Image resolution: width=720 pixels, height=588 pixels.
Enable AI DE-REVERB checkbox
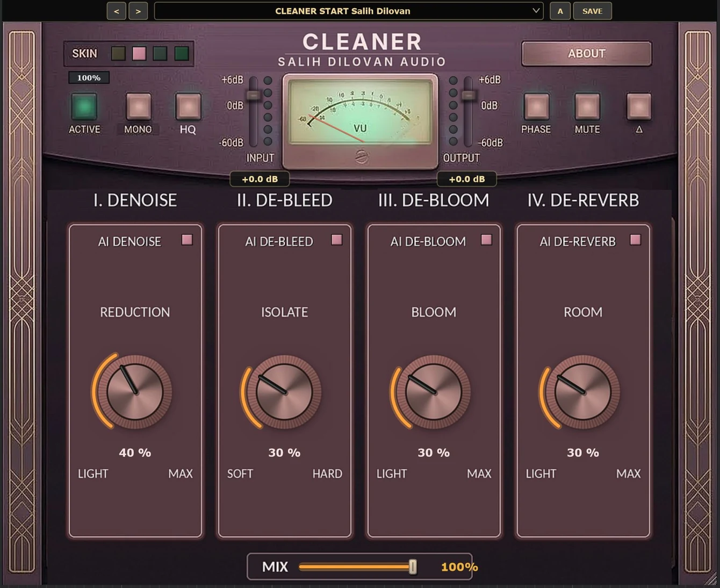tap(635, 240)
